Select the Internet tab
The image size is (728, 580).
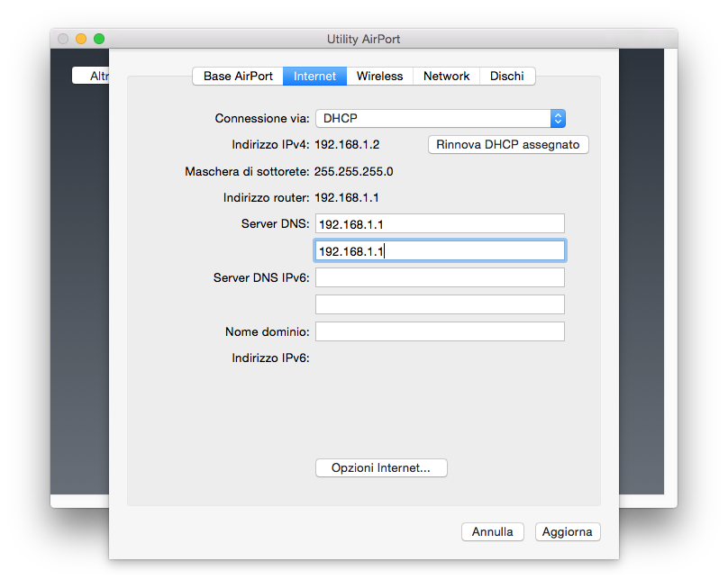314,76
